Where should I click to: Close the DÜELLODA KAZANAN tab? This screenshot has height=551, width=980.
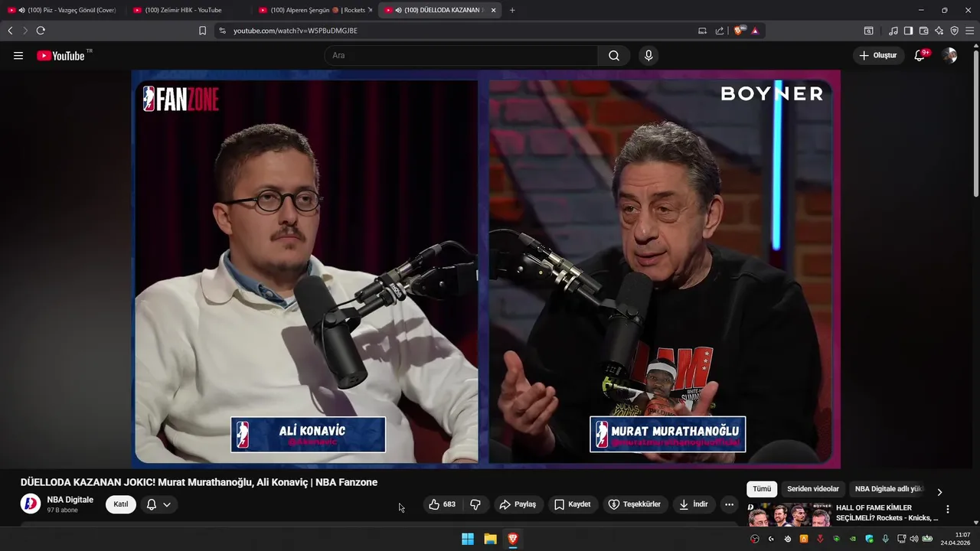click(493, 10)
